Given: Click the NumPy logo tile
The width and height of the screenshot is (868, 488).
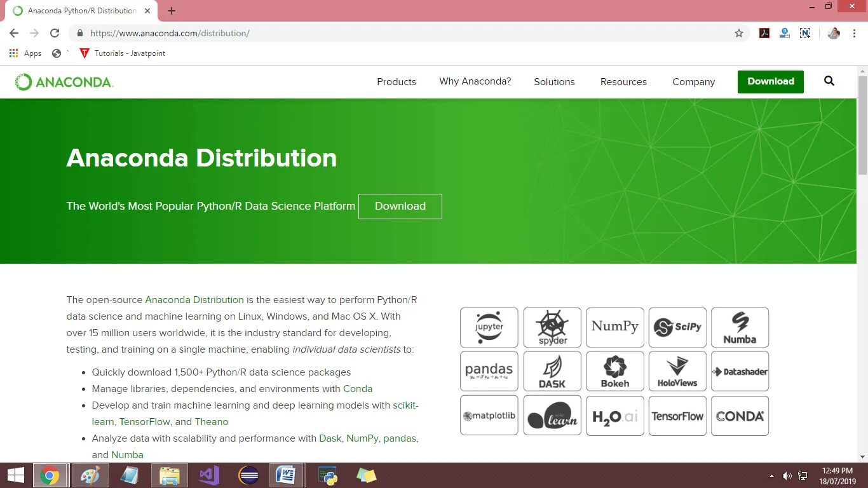Looking at the screenshot, I should pos(615,328).
